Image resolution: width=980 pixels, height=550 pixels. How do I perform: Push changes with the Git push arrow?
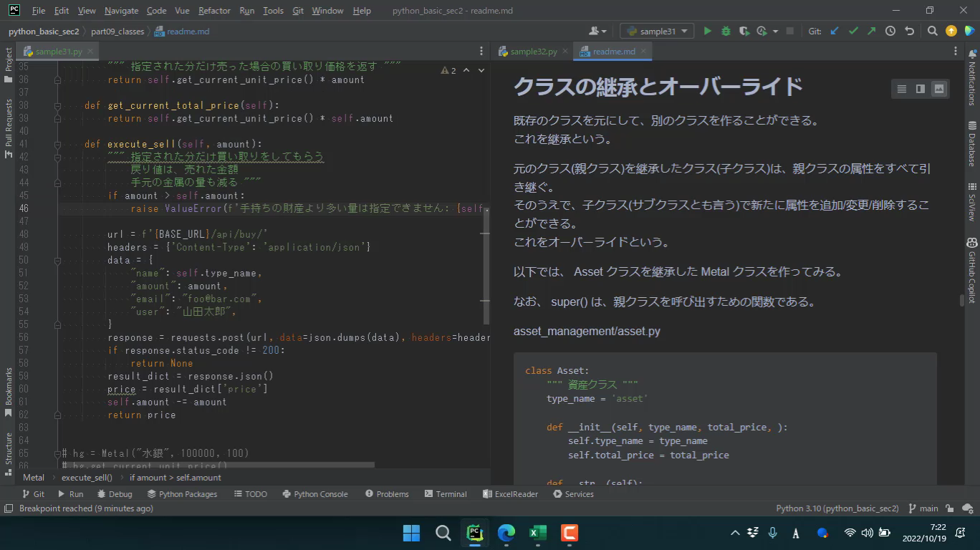click(x=871, y=31)
